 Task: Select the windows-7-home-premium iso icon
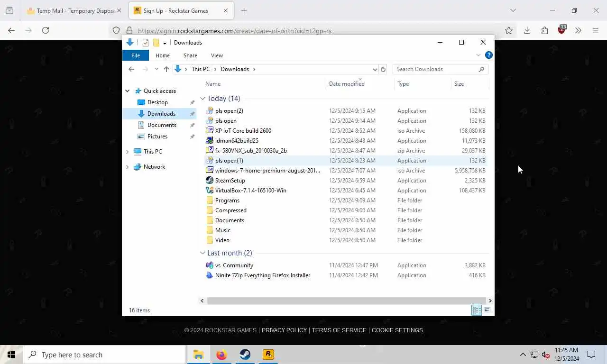(210, 171)
